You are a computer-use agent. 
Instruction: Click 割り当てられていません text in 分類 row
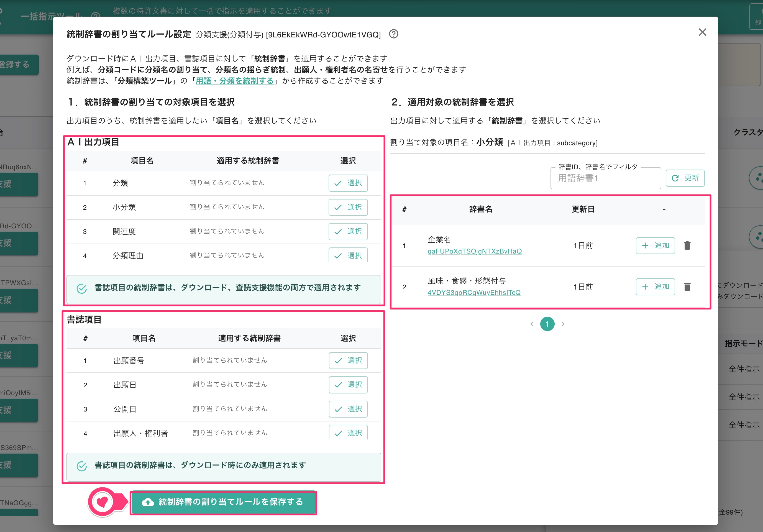pos(227,182)
